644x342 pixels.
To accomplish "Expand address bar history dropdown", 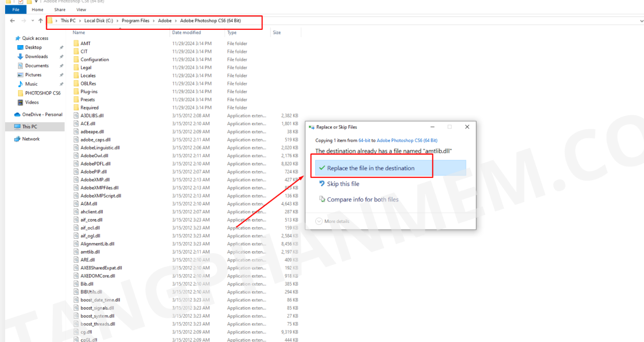I will [x=641, y=21].
